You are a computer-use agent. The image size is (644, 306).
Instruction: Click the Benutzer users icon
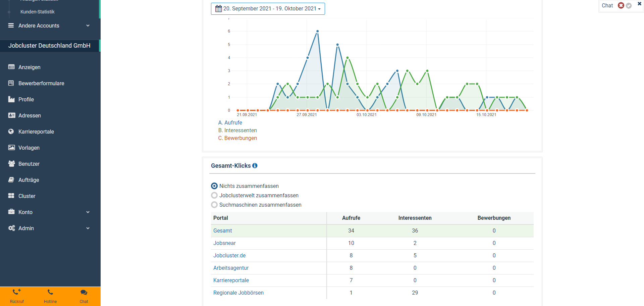[x=11, y=164]
